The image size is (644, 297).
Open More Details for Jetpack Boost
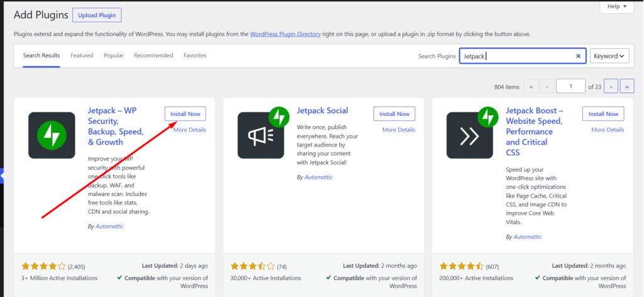(x=608, y=130)
